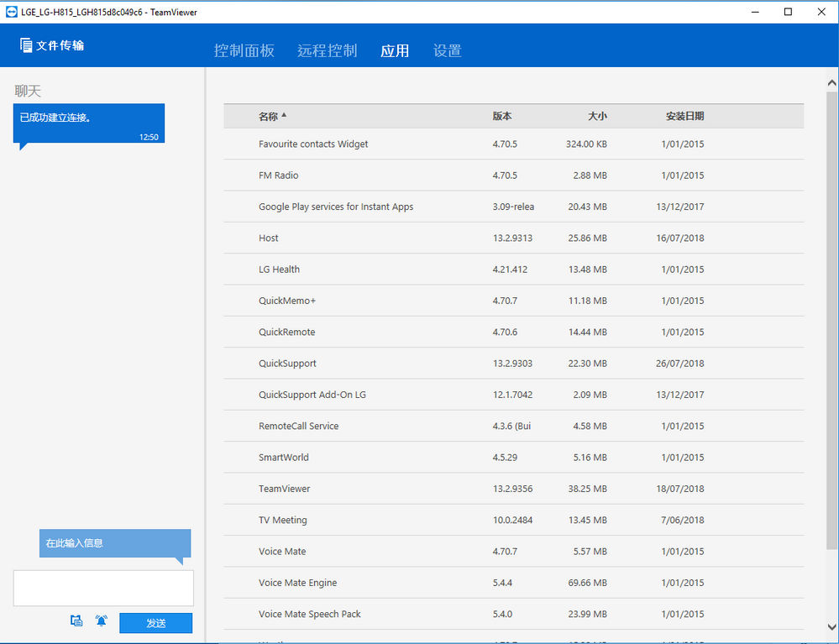Switch to the 远程控制 tab
Screen dimensions: 839x644
click(x=327, y=50)
